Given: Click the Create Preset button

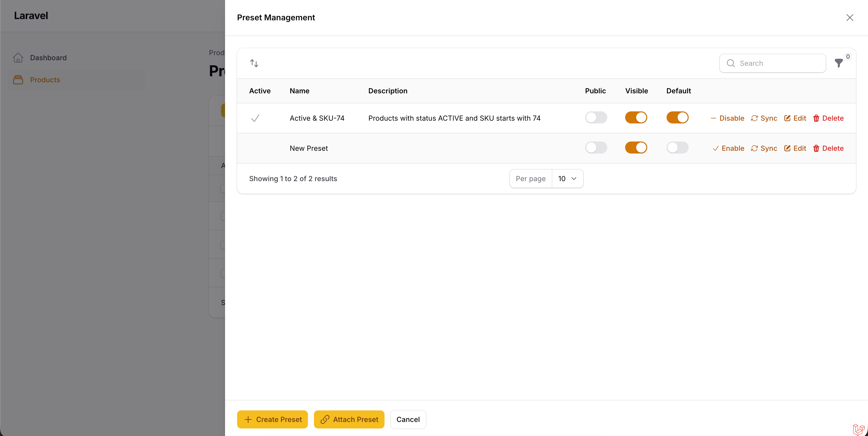Looking at the screenshot, I should pyautogui.click(x=272, y=419).
